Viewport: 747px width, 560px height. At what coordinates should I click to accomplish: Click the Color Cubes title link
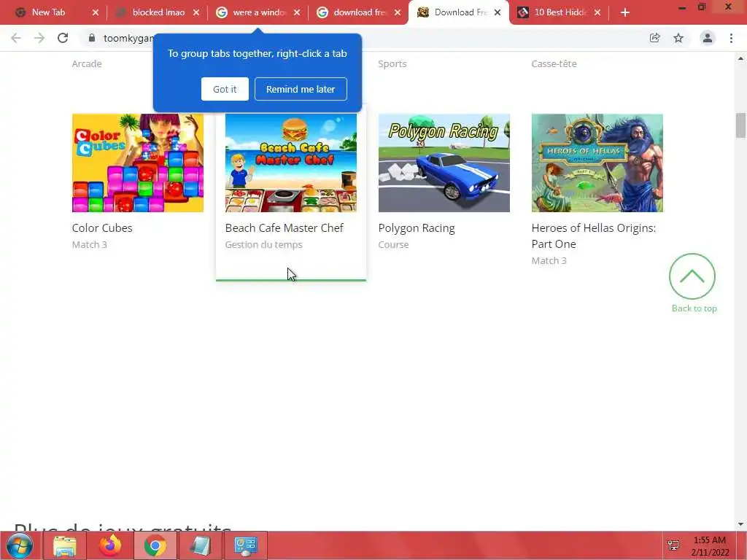[102, 228]
